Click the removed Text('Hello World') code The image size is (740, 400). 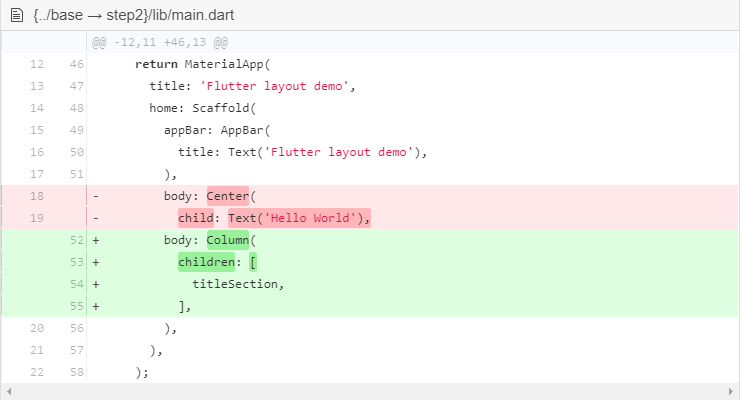click(x=299, y=218)
